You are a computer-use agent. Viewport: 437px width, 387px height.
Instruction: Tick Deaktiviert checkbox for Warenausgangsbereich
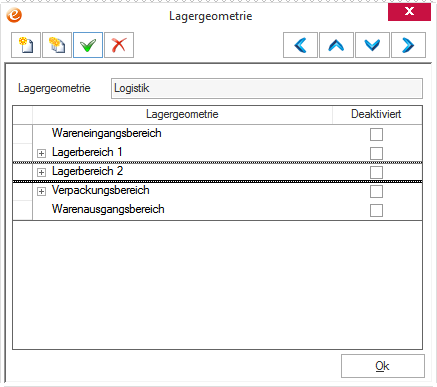[x=376, y=210]
